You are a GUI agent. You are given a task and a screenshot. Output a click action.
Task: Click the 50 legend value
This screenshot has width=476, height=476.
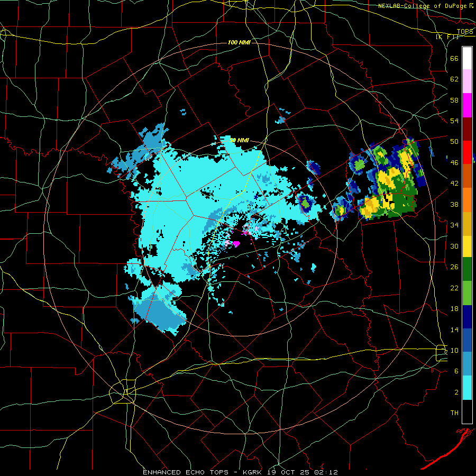[454, 142]
